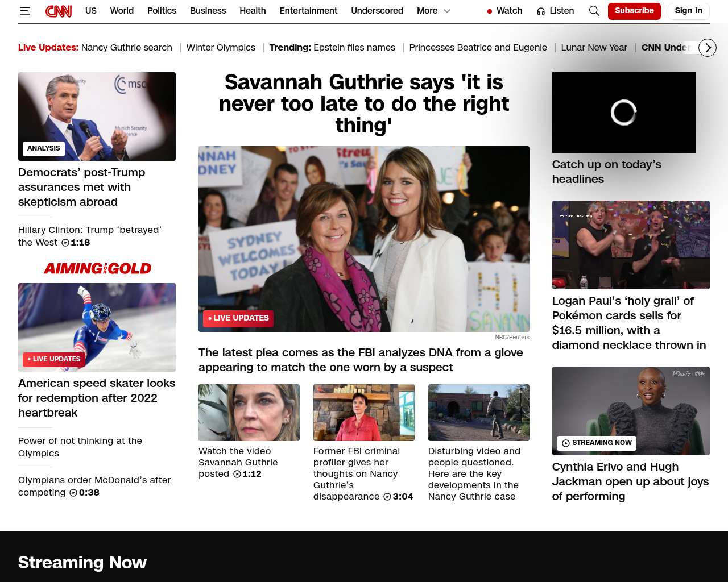Viewport: 728px width, 582px height.
Task: Expand the More dropdown chevron
Action: click(447, 11)
